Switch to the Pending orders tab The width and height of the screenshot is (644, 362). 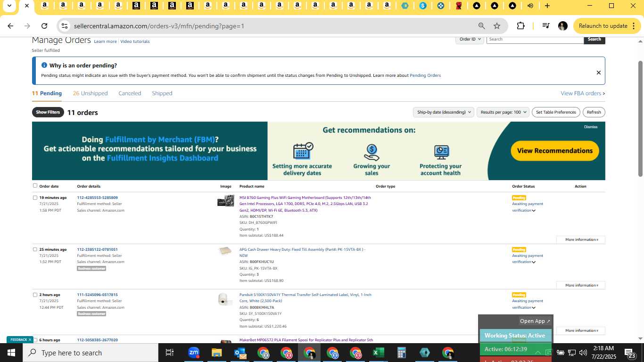click(47, 93)
